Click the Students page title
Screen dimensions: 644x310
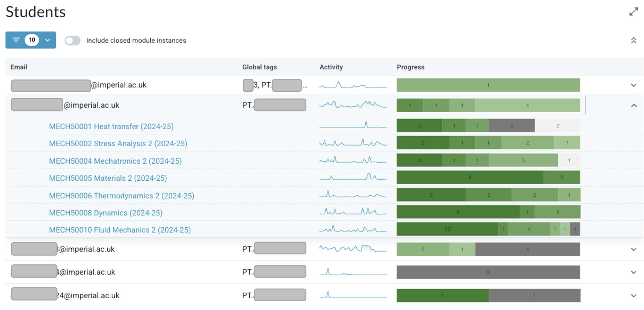(36, 11)
